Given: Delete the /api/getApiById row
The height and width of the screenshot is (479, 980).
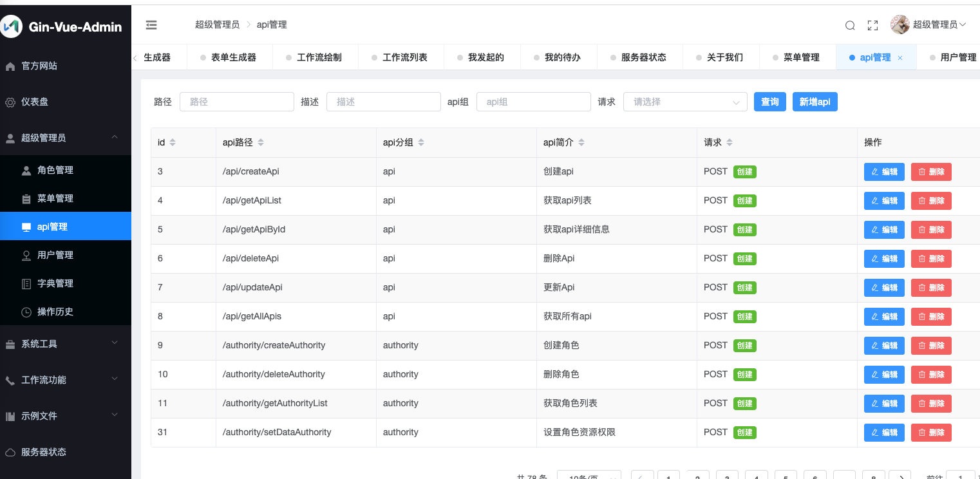Looking at the screenshot, I should [x=931, y=230].
